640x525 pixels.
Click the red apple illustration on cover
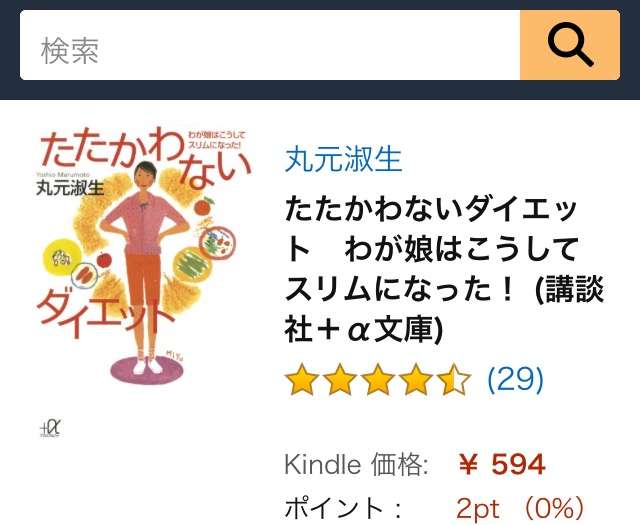(x=104, y=260)
